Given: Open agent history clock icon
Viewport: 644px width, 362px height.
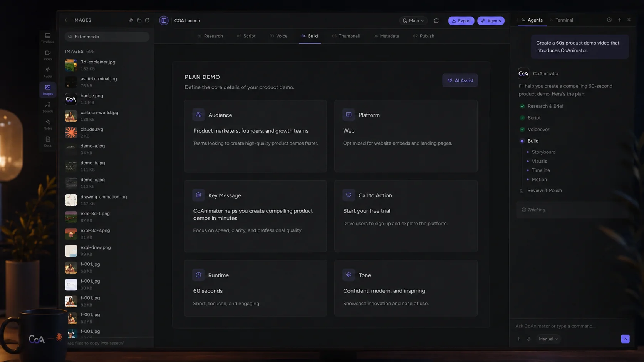Looking at the screenshot, I should pyautogui.click(x=609, y=20).
